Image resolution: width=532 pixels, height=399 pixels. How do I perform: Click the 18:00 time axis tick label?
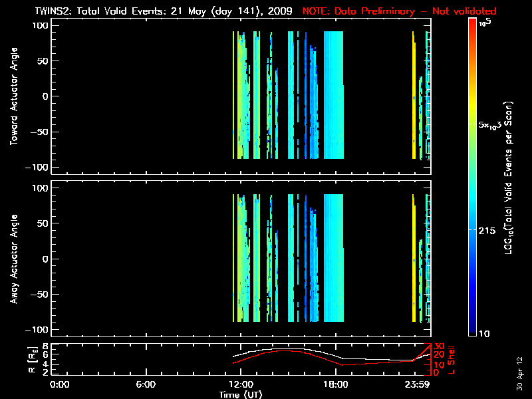click(x=335, y=384)
